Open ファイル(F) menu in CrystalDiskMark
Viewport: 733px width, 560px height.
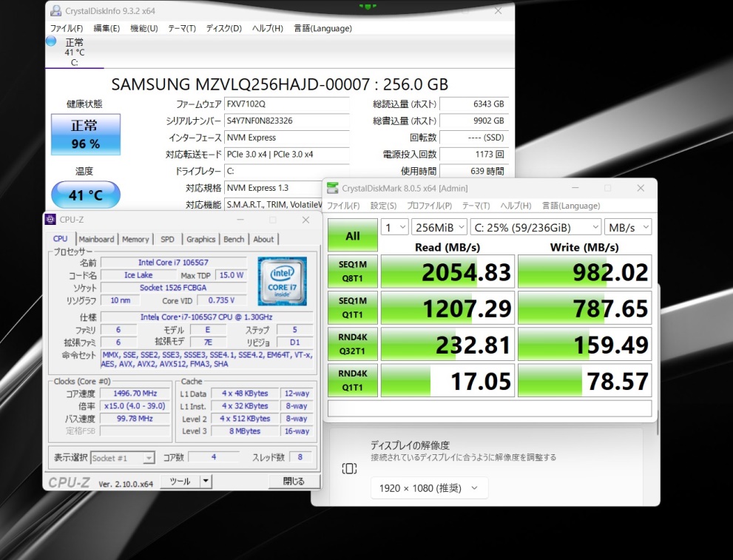[343, 206]
